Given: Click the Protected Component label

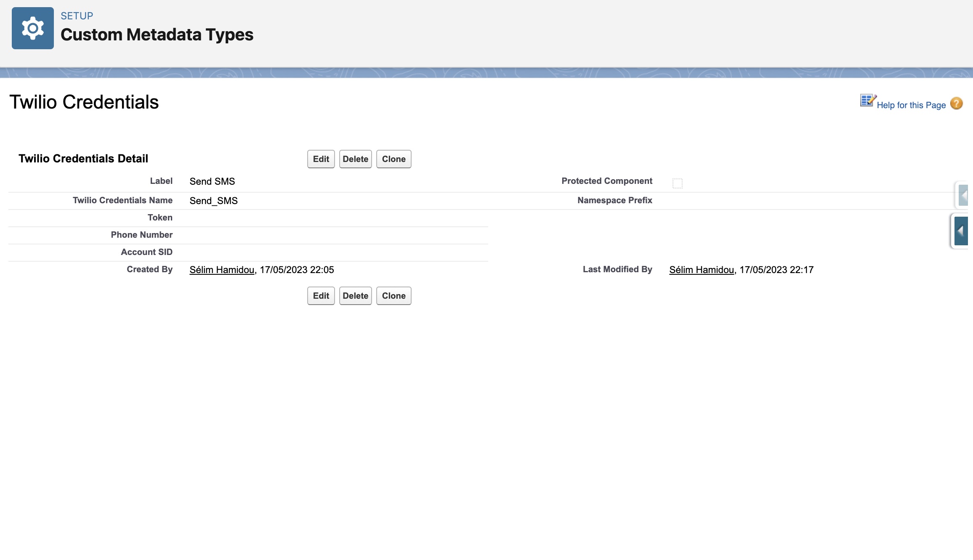Looking at the screenshot, I should pyautogui.click(x=607, y=181).
